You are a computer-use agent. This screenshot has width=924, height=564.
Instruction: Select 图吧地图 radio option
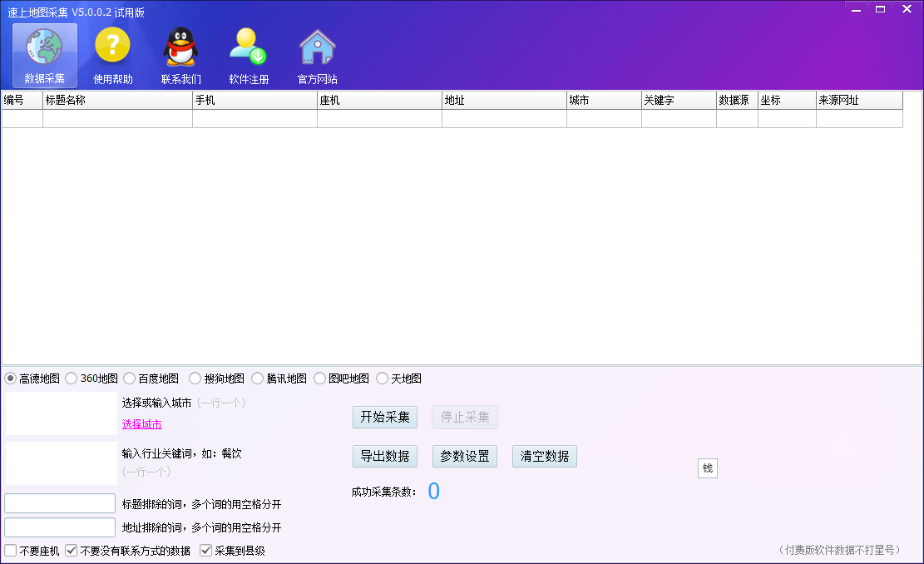(x=320, y=378)
